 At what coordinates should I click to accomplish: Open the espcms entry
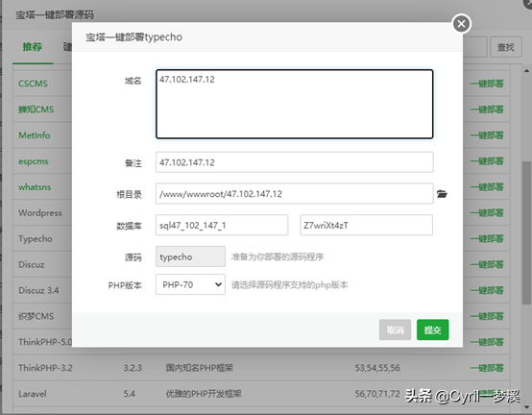(x=34, y=160)
